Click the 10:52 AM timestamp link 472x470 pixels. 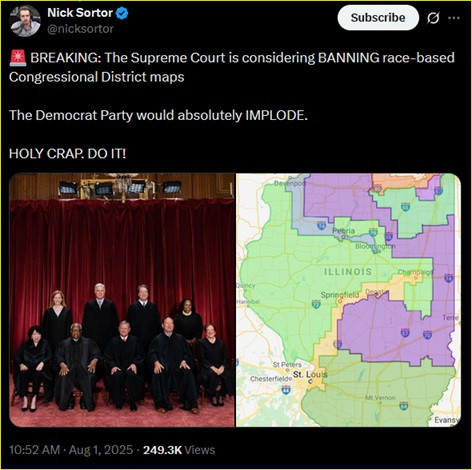pyautogui.click(x=35, y=450)
